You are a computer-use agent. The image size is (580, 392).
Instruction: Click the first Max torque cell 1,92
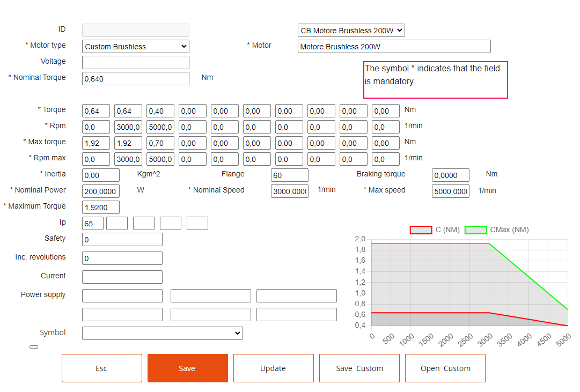coord(96,143)
